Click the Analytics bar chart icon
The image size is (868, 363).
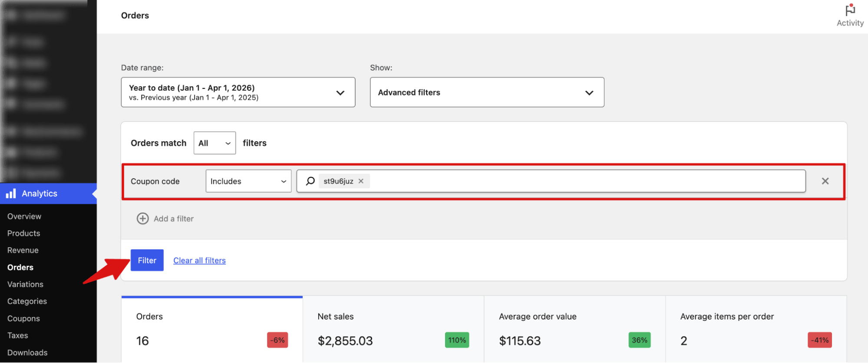point(11,193)
